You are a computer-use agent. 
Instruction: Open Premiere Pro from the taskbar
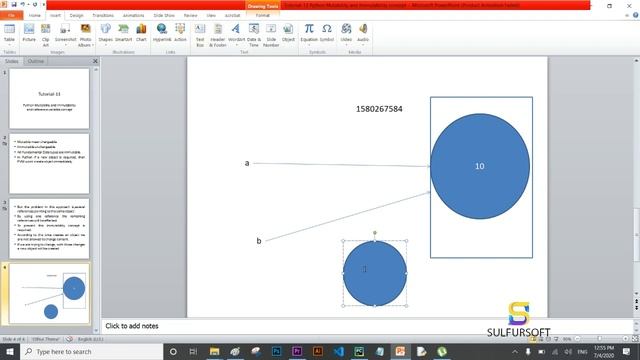(x=297, y=351)
